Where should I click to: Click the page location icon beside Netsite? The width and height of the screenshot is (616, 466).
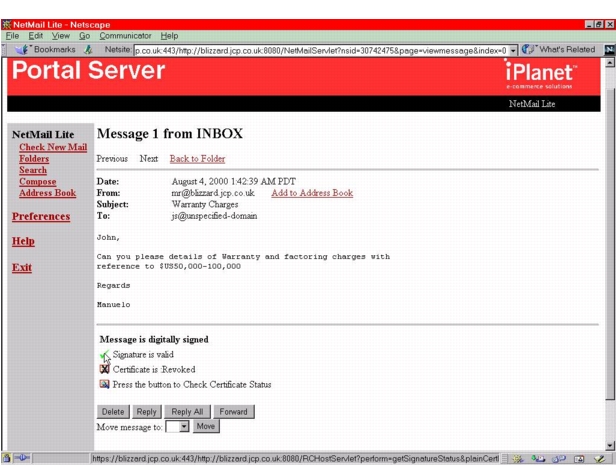coord(89,50)
